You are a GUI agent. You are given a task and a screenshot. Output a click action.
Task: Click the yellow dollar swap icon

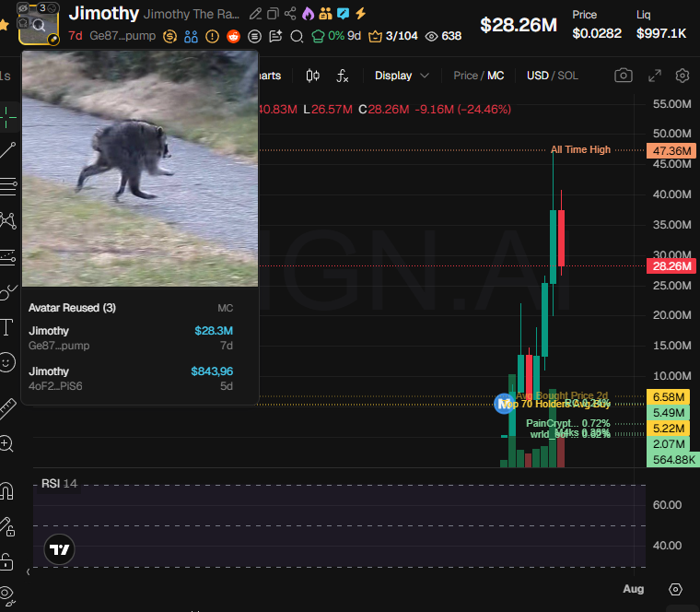[x=169, y=36]
